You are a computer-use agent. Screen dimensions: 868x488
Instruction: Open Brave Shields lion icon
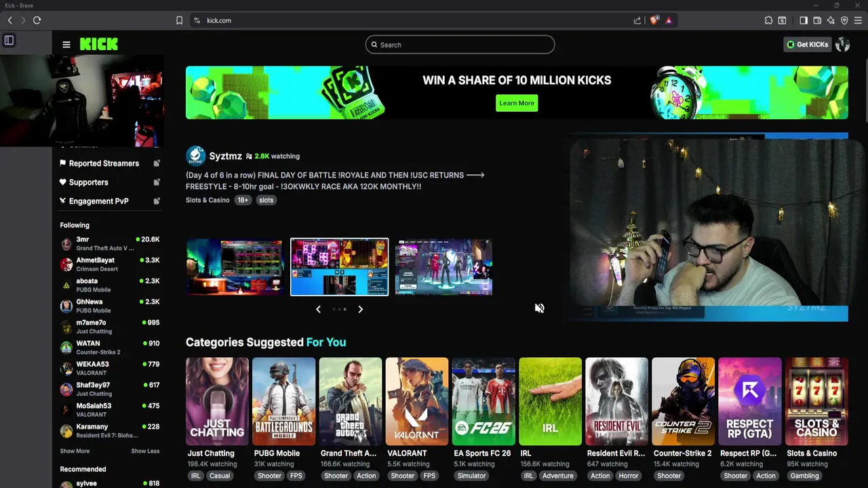(x=654, y=20)
